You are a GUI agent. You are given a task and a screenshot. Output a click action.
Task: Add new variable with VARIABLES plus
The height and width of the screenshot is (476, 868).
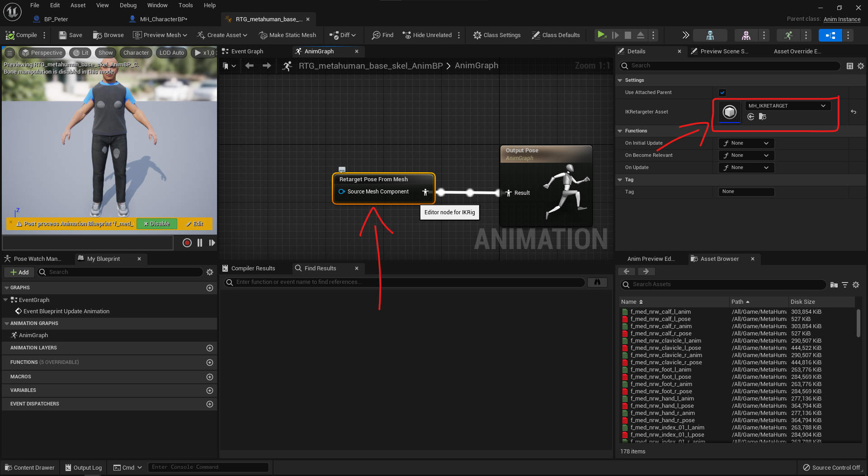pos(210,391)
